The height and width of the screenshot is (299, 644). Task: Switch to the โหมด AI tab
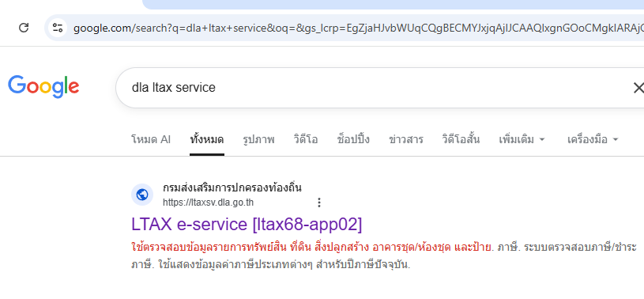151,139
